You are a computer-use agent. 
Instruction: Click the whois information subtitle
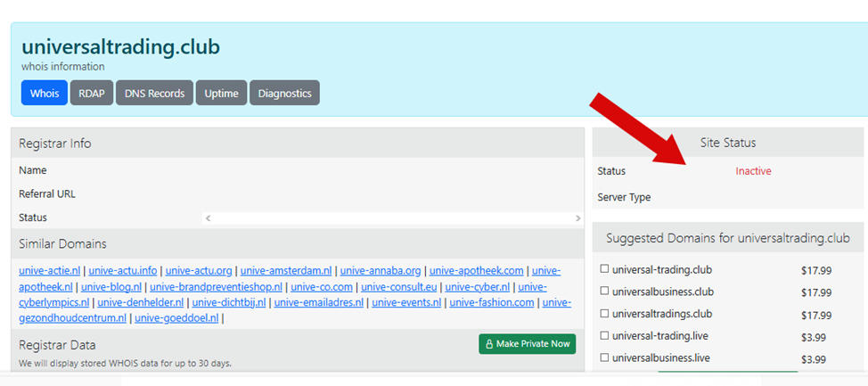pos(63,67)
